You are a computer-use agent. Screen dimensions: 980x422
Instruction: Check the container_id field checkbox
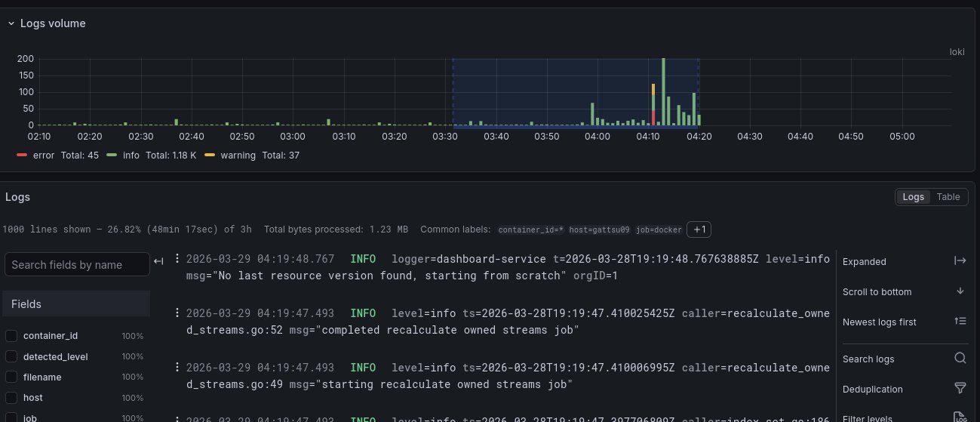pos(11,336)
